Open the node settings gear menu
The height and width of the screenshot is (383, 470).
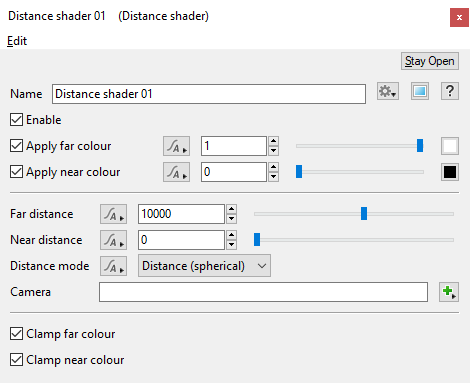[x=388, y=91]
